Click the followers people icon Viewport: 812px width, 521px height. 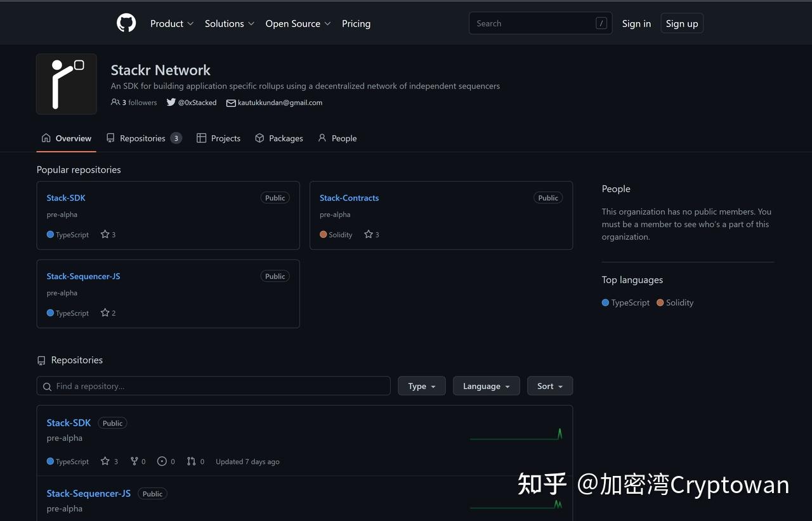[115, 102]
